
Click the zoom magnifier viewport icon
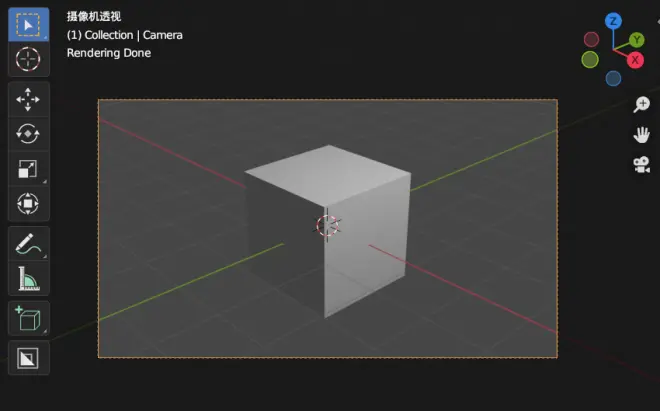coord(641,104)
